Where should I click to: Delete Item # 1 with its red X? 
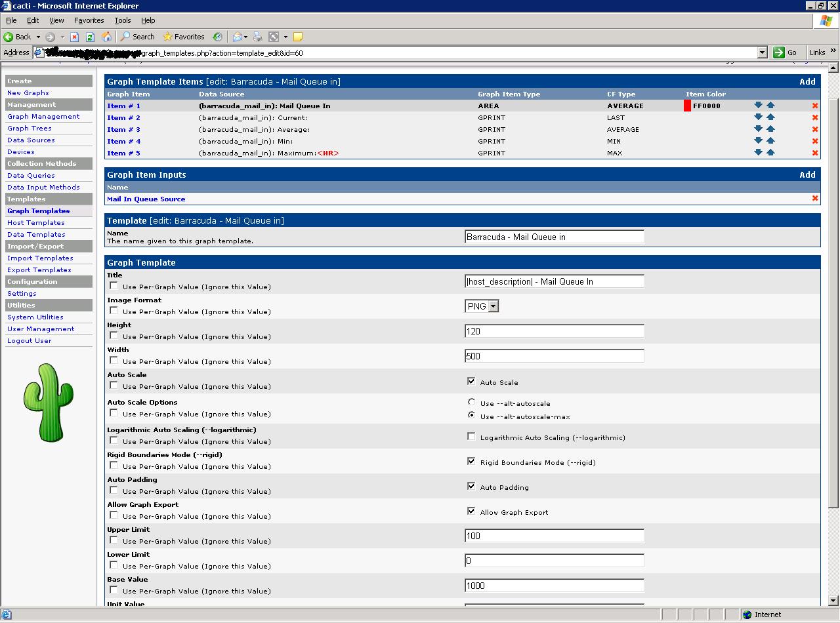coord(815,106)
